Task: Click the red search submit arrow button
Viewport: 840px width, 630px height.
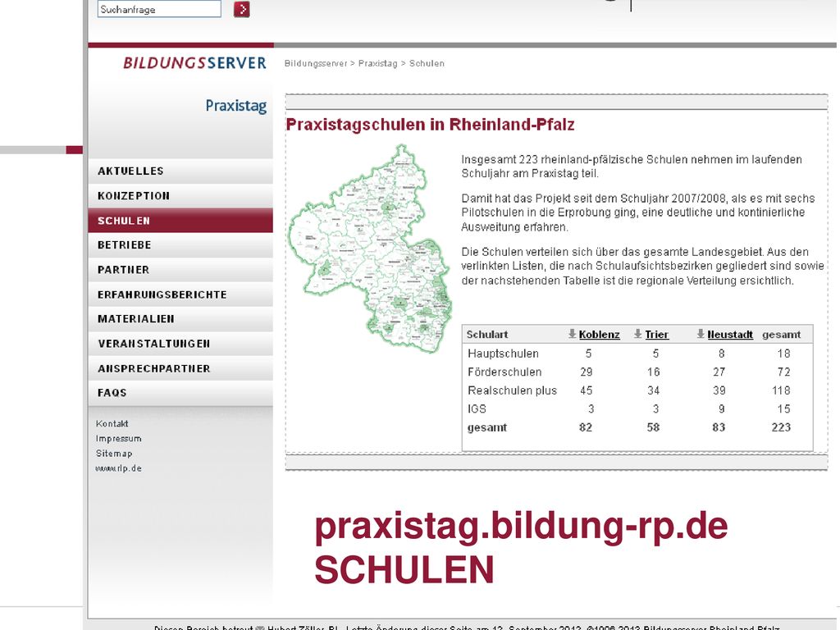Action: 242,9
